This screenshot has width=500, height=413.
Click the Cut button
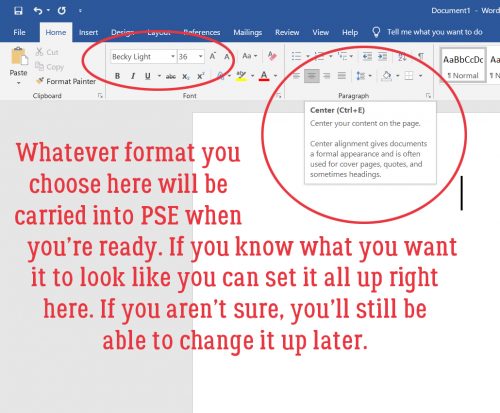point(47,52)
